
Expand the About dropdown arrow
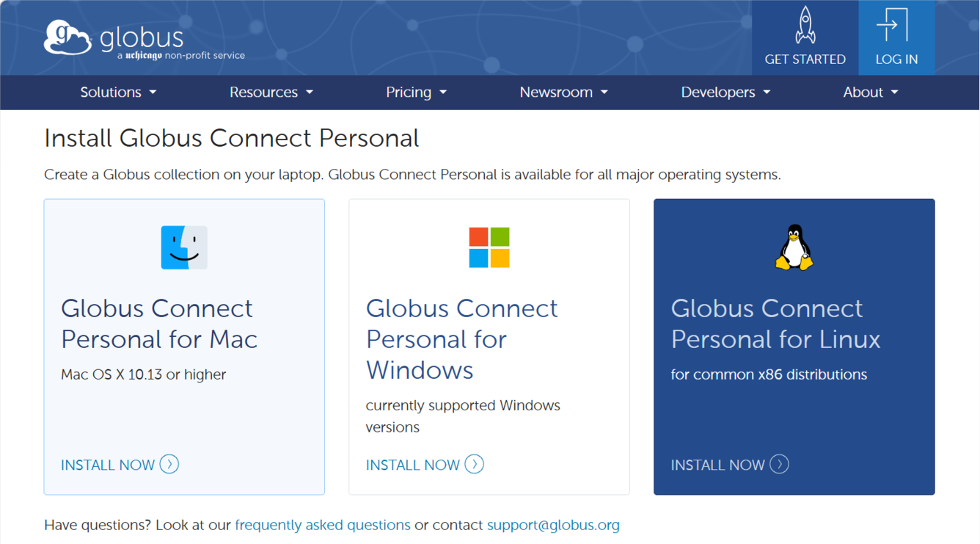coord(894,93)
